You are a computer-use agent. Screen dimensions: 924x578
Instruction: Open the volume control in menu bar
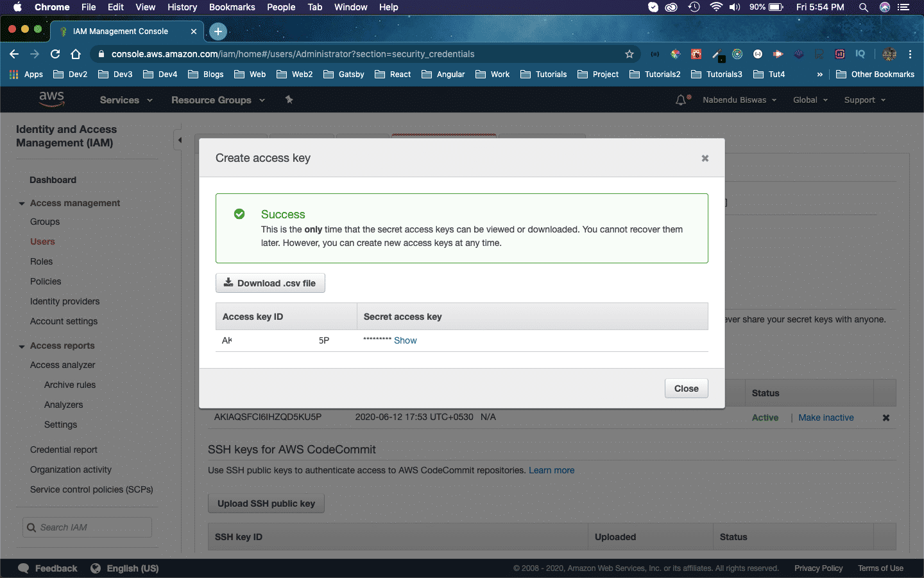[735, 7]
